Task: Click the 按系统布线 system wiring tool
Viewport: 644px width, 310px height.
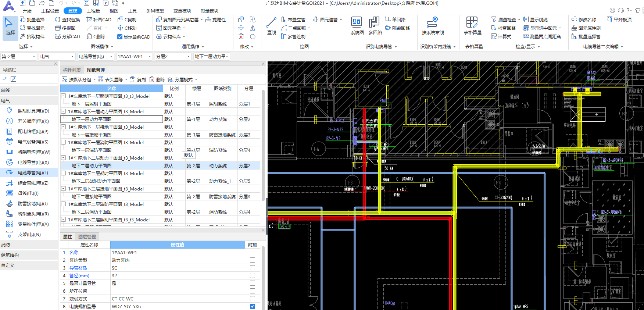Action: 433,26
